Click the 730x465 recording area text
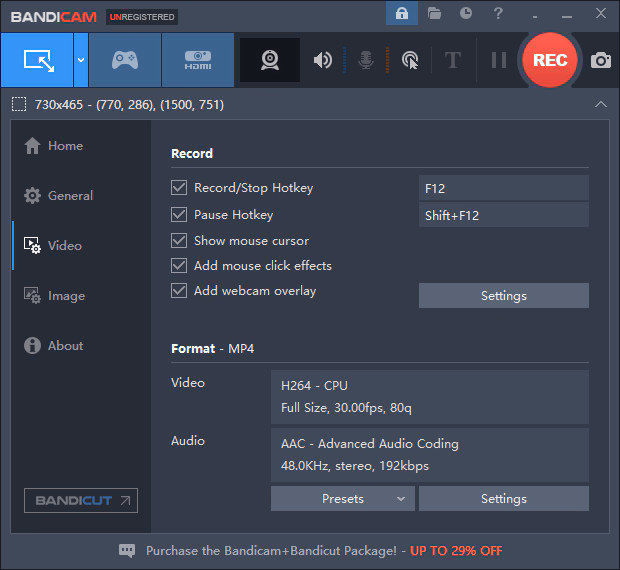This screenshot has height=570, width=620. [129, 105]
